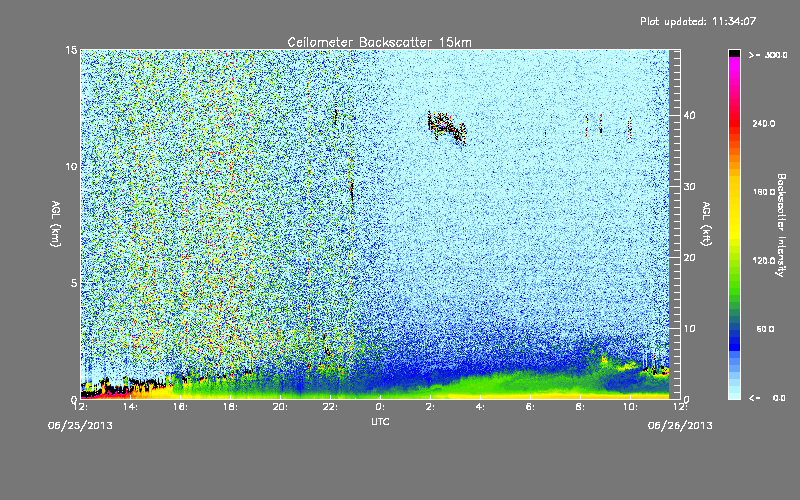Click the "18:" time tick label
This screenshot has height=500, width=800.
pos(231,407)
